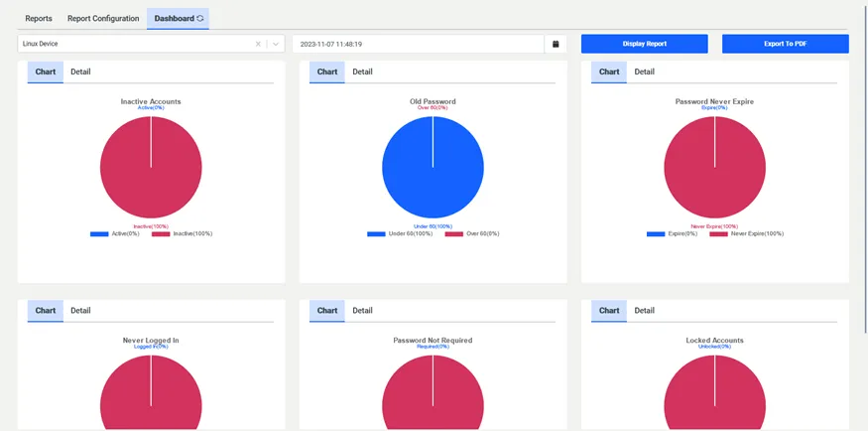The image size is (868, 431).
Task: Click the Display Report button
Action: (645, 44)
